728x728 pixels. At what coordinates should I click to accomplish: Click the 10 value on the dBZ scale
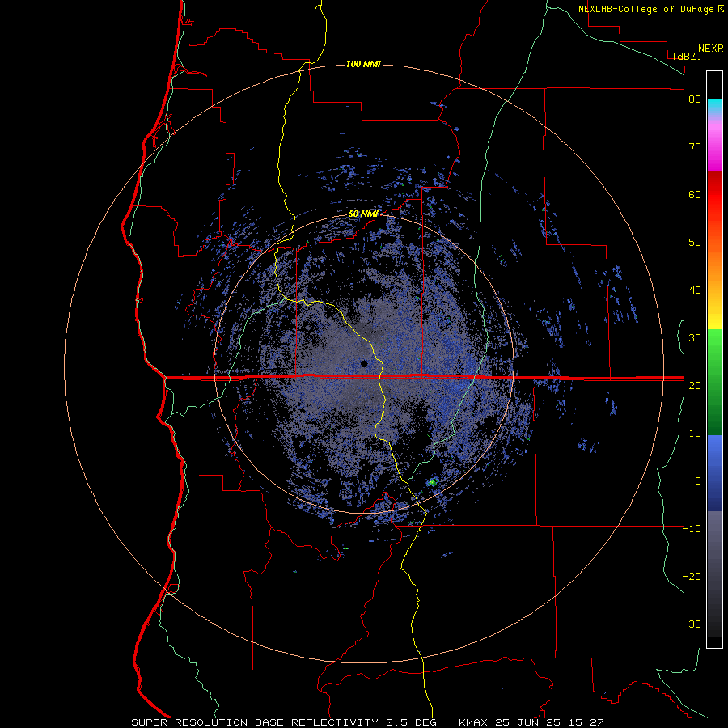[x=695, y=434]
